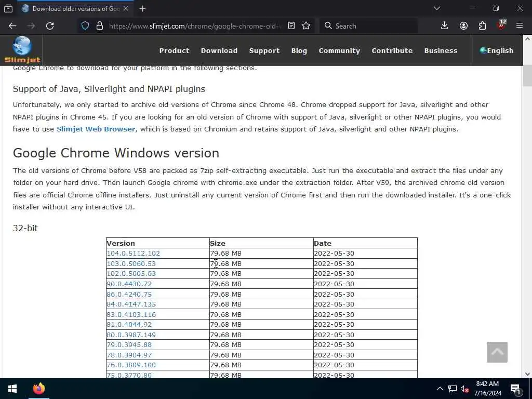This screenshot has height=399, width=532.
Task: Click the network icon in system tray
Action: click(453, 389)
